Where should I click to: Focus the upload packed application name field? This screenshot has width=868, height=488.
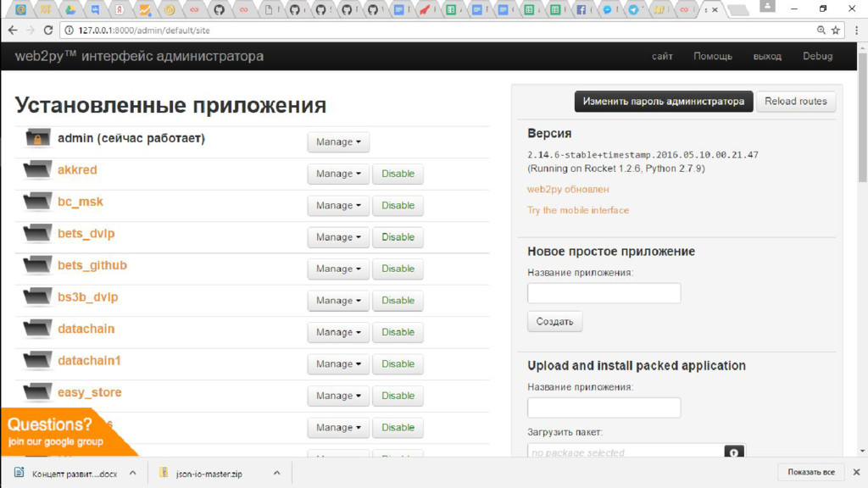click(604, 408)
